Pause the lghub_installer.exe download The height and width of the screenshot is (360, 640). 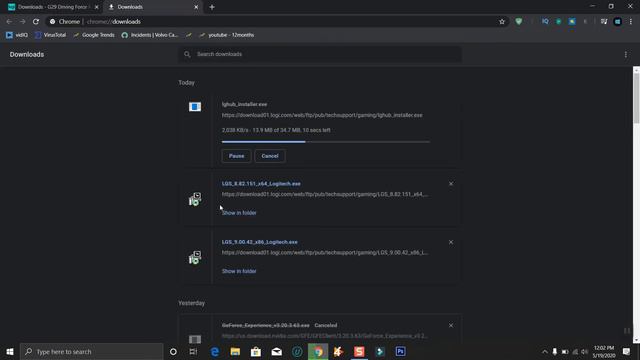(236, 156)
